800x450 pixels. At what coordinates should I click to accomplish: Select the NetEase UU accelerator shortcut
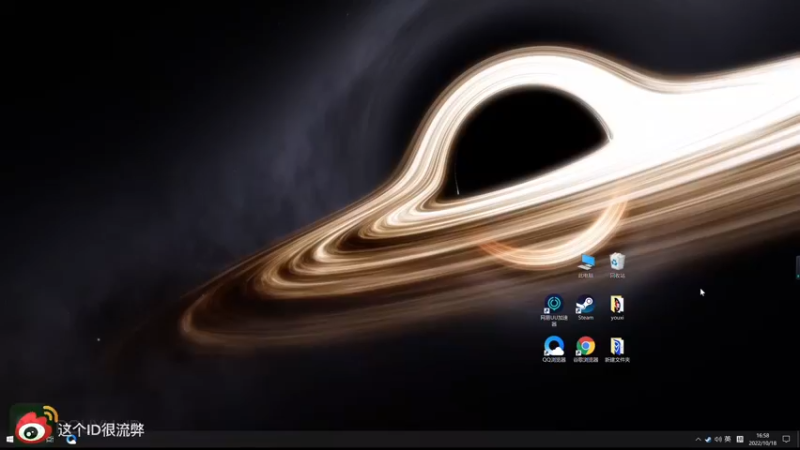point(554,310)
